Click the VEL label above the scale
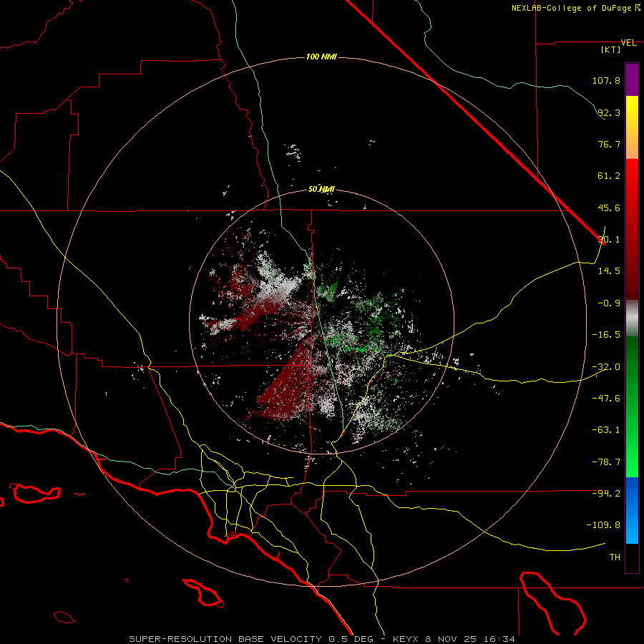 click(x=628, y=43)
